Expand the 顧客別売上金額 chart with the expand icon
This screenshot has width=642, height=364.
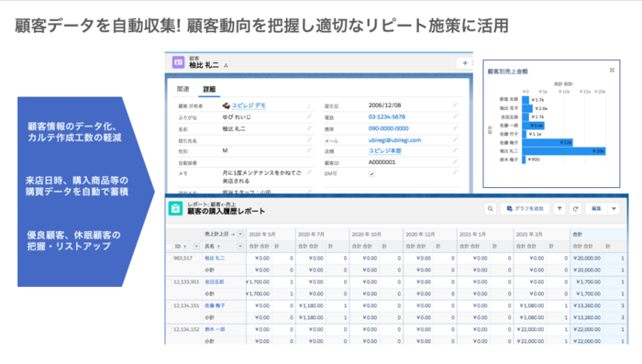point(612,71)
